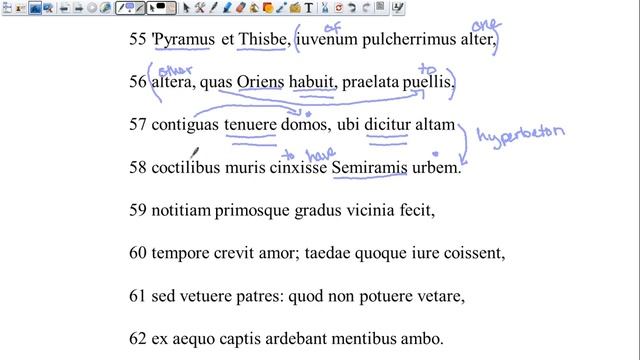The width and height of the screenshot is (640, 360).
Task: Go to the next page
Action: pos(78,8)
